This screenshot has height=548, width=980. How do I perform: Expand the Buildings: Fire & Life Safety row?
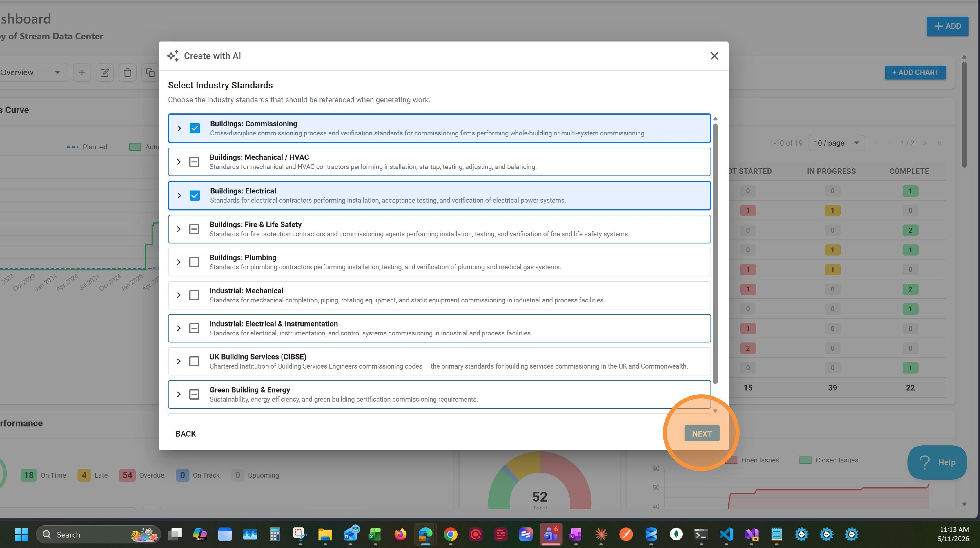(x=178, y=229)
